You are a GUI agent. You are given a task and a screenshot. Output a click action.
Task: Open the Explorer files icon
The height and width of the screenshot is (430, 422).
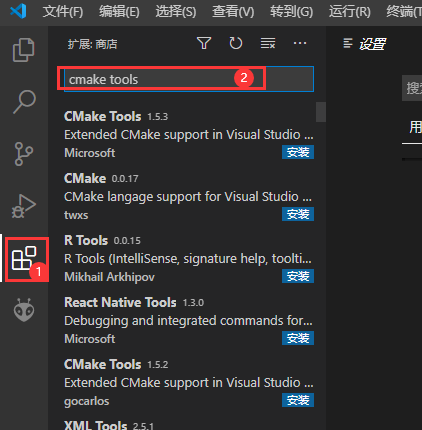coord(24,50)
